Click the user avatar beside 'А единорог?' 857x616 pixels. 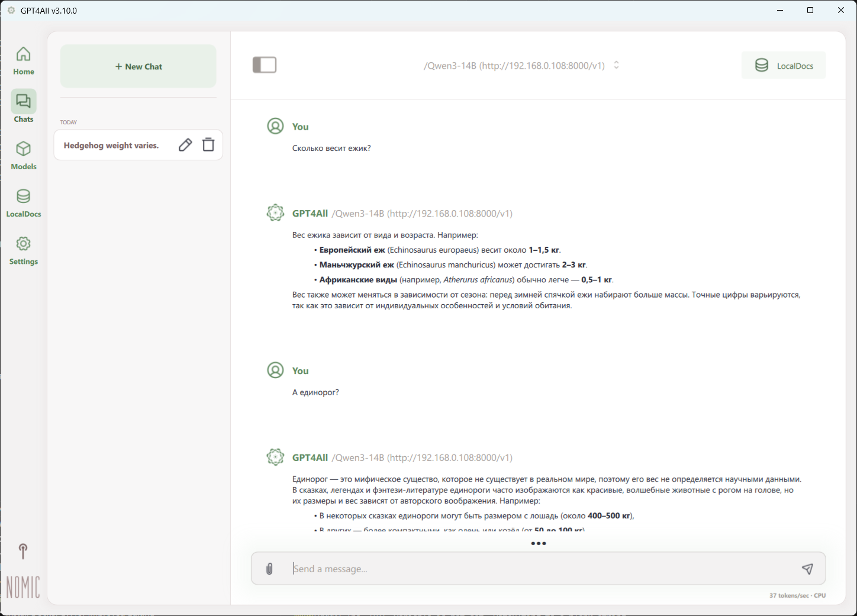coord(275,370)
